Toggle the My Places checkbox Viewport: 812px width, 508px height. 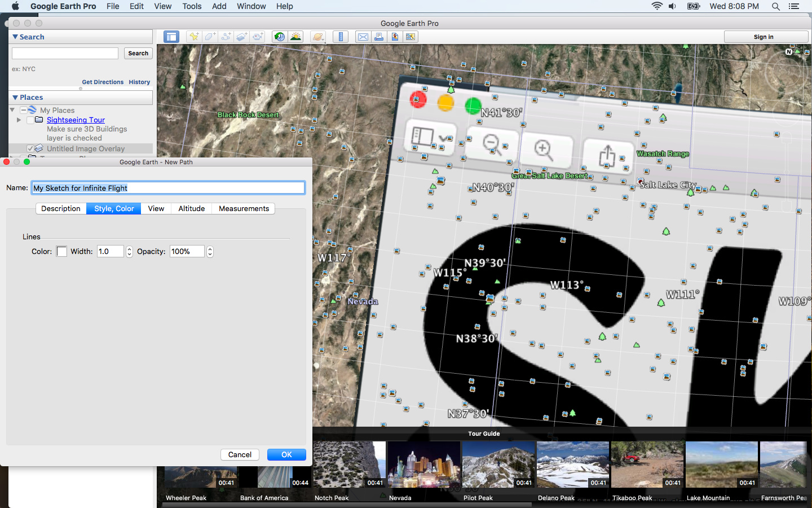(x=23, y=110)
